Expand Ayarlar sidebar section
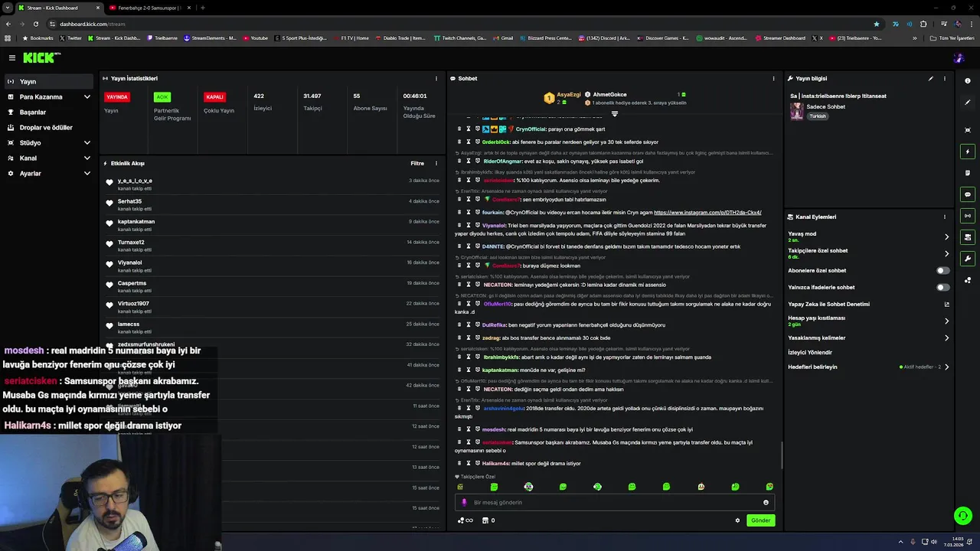This screenshot has height=551, width=980. (x=87, y=174)
